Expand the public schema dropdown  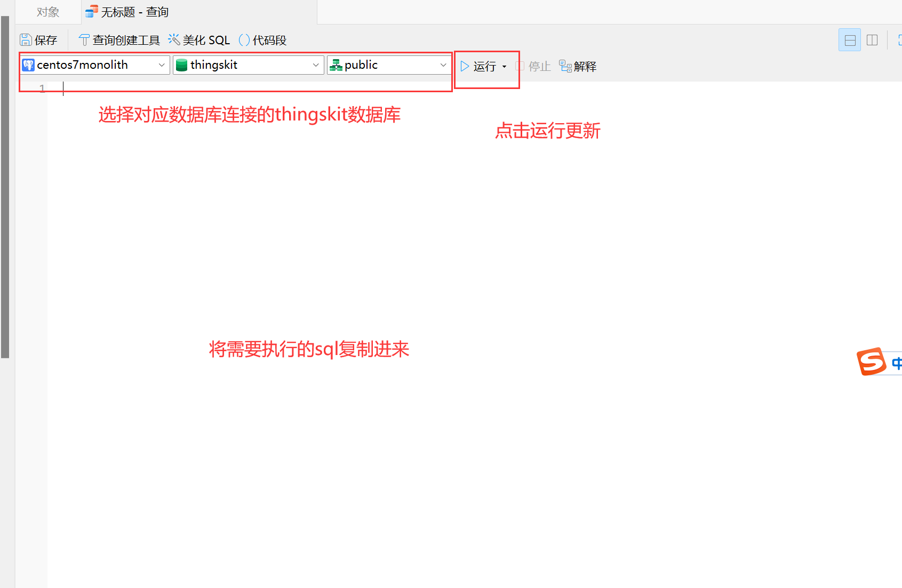[443, 65]
